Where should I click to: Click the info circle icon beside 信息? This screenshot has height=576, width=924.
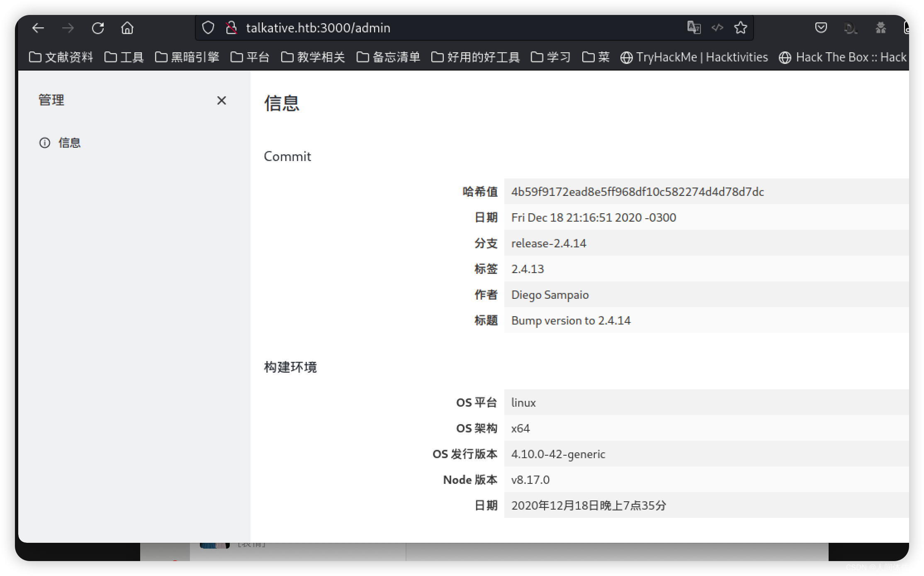[x=45, y=143]
